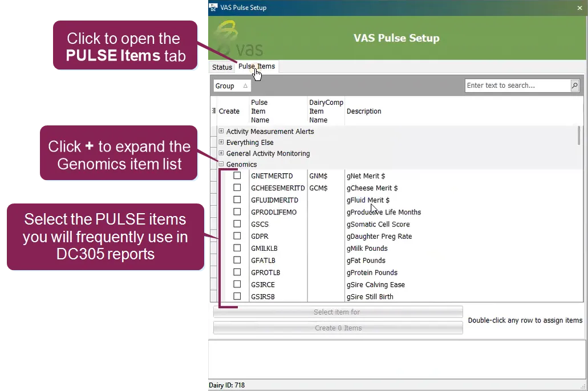This screenshot has height=391, width=588.
Task: Click the search magnifier icon
Action: pyautogui.click(x=574, y=85)
